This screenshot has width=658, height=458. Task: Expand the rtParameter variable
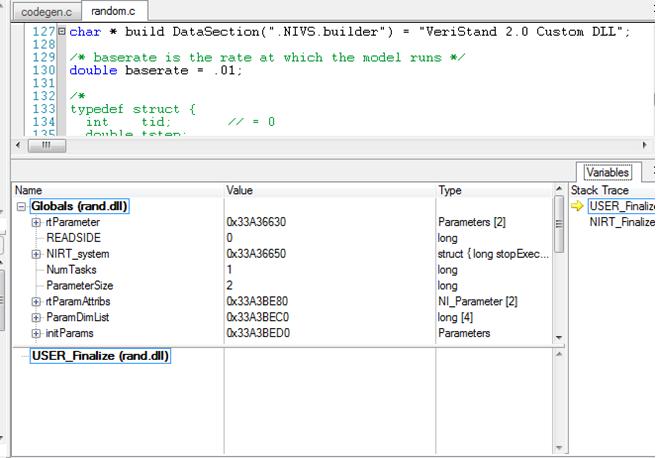[37, 222]
